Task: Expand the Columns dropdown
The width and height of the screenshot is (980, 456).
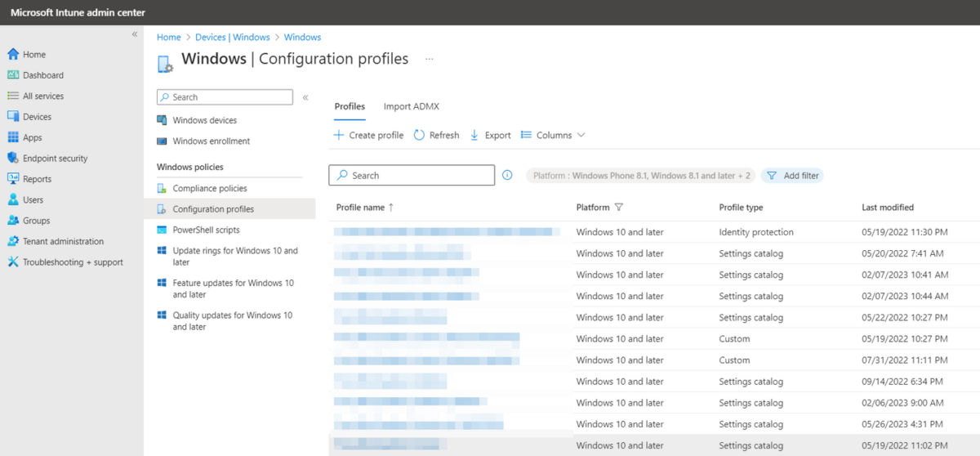Action: tap(553, 135)
